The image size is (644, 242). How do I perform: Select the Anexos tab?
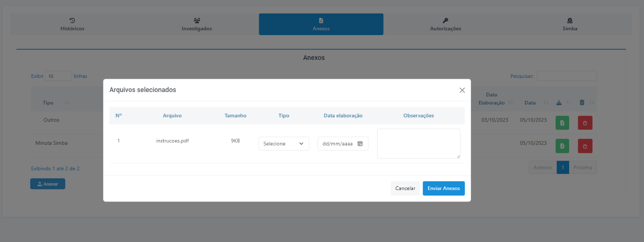pyautogui.click(x=321, y=24)
